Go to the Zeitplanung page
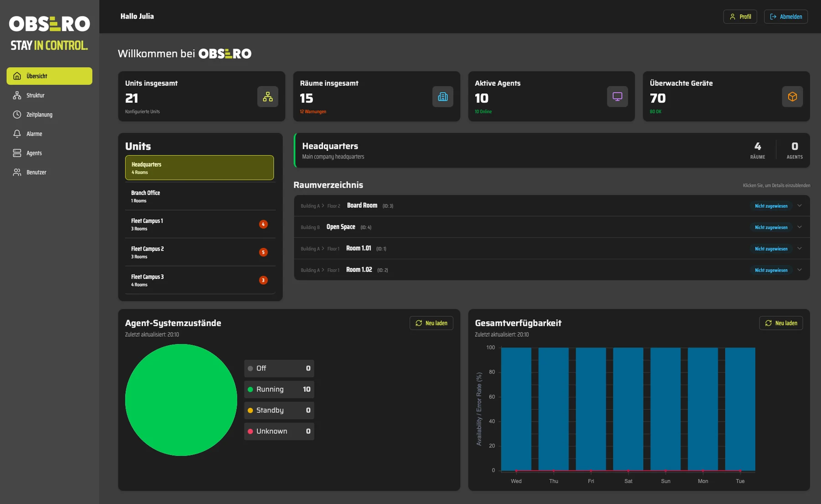Screen dimensions: 821x504 49,114
